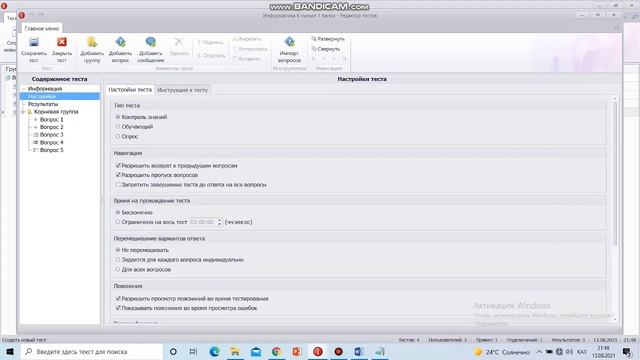Viewport: 640px width, 360px height.
Task: Click the Добавить группу folder icon
Action: point(92,42)
